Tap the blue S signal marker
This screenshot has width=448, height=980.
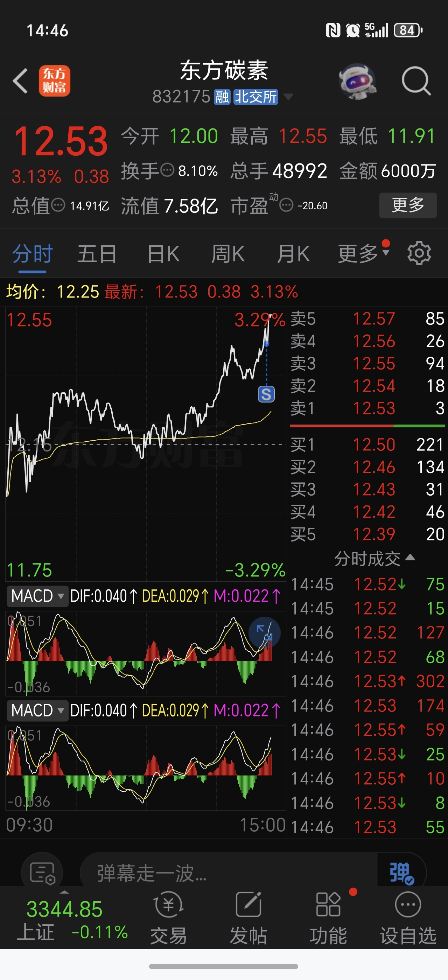coord(266,394)
